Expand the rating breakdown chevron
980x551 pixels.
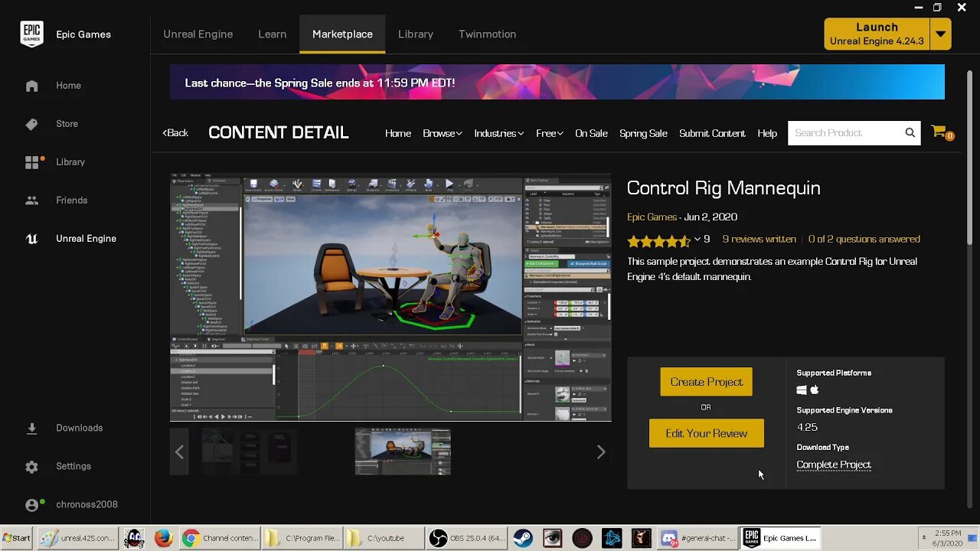tap(697, 240)
